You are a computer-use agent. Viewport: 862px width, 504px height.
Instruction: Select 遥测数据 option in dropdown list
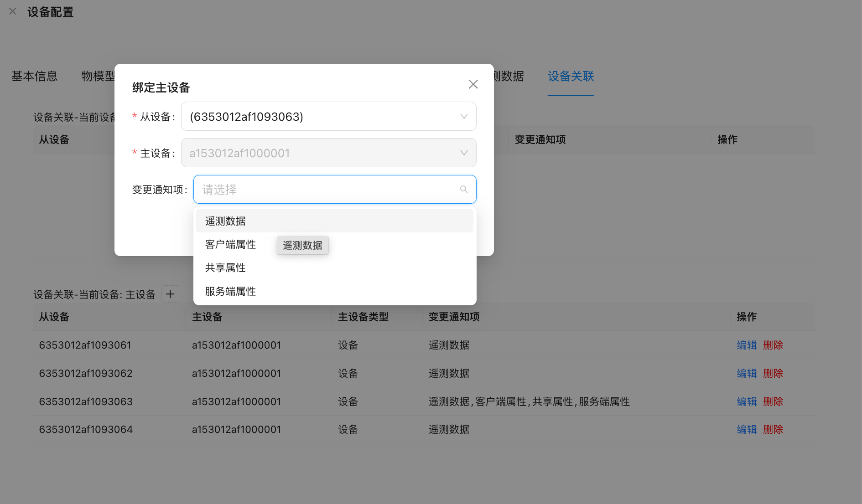pos(226,221)
